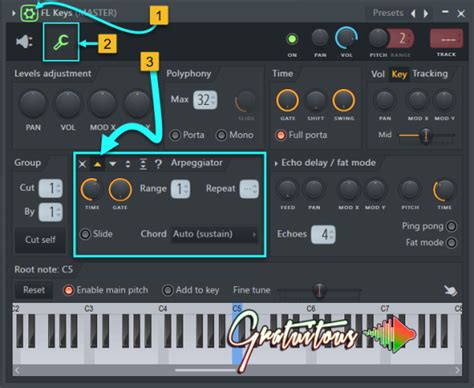Image resolution: width=474 pixels, height=388 pixels.
Task: Toggle the channel ON light
Action: coord(292,39)
